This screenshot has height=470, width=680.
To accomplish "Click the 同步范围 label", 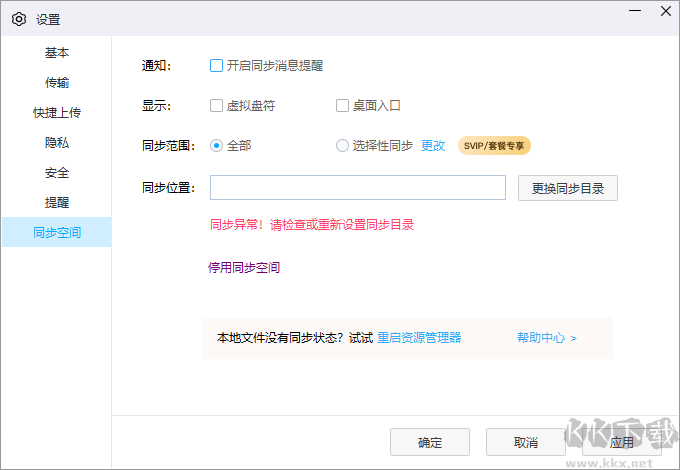I will coord(168,146).
